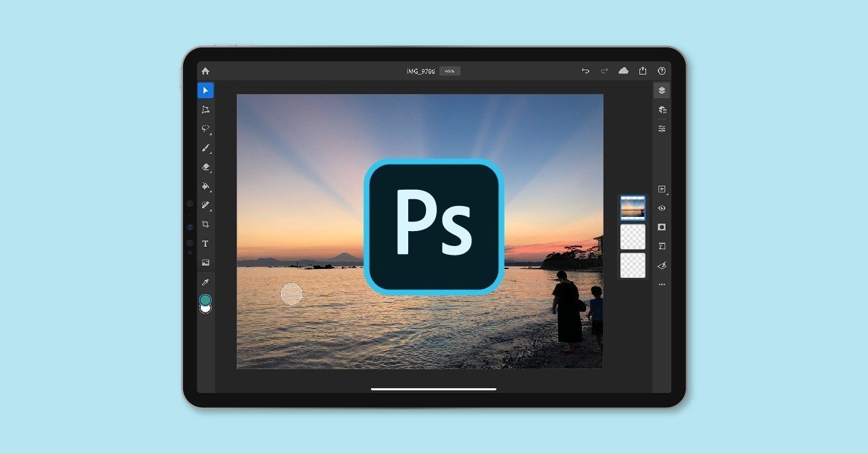Select the Move tool
Viewport: 868px width, 454px height.
pos(205,90)
